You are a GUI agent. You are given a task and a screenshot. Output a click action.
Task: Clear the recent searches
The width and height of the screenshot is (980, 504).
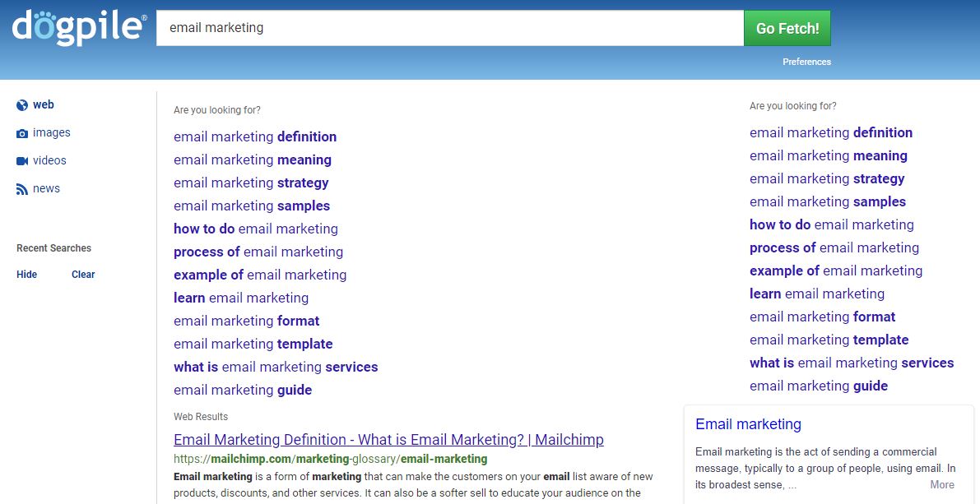pos(83,274)
